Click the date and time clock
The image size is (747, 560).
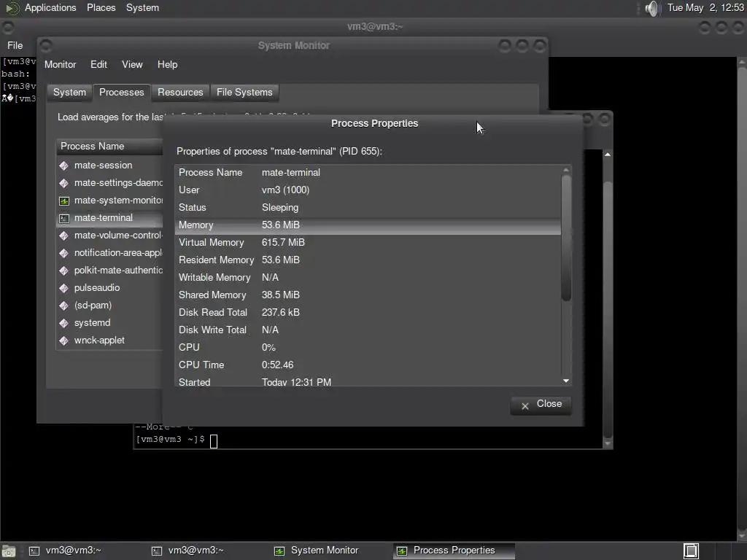pos(705,7)
